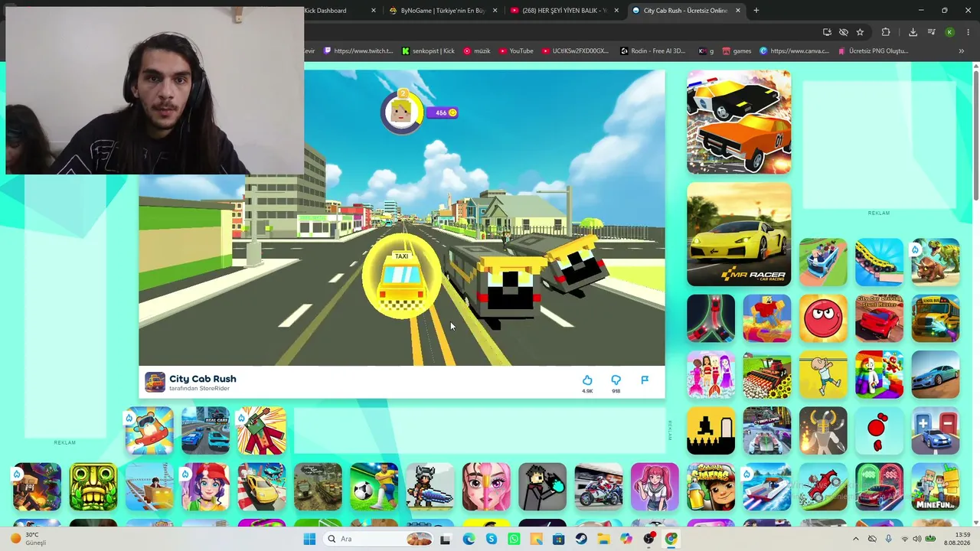
Task: Open the Real Cars game thumbnail
Action: pos(205,431)
